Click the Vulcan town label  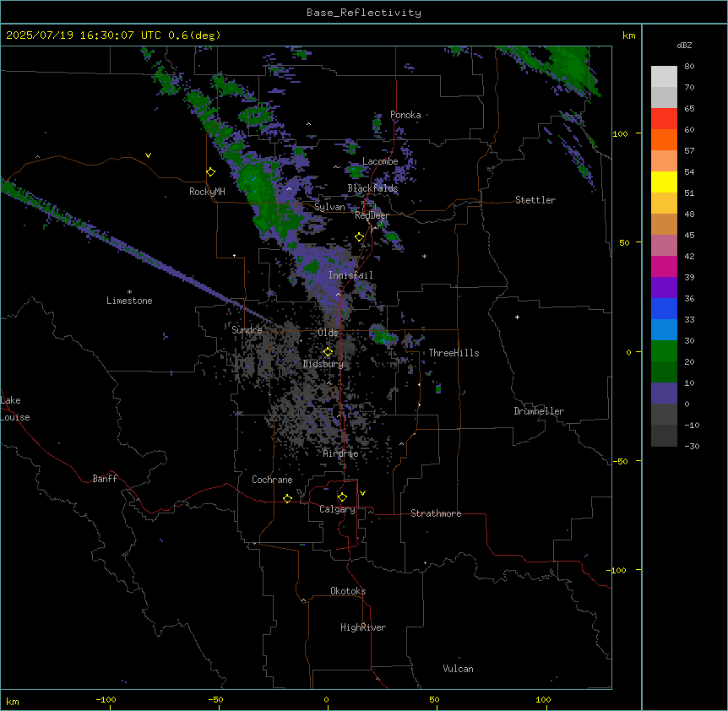(x=459, y=669)
